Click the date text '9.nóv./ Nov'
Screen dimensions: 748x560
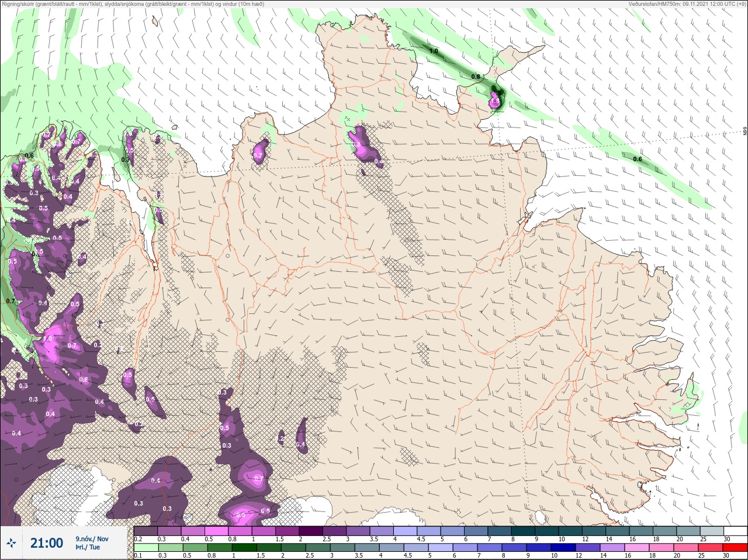[92, 539]
